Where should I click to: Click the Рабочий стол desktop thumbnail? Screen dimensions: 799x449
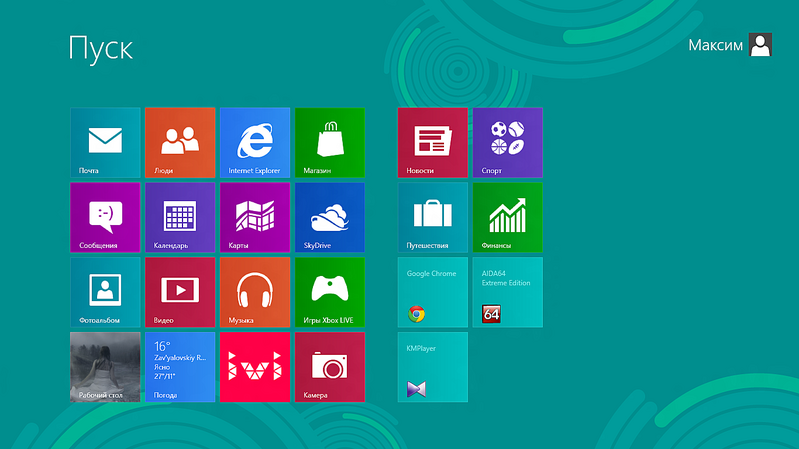click(105, 367)
